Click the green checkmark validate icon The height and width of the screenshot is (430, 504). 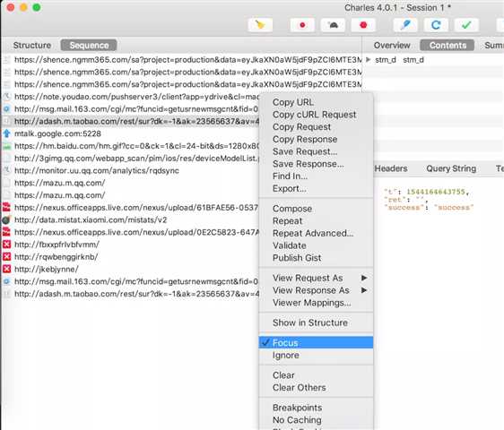(x=466, y=25)
